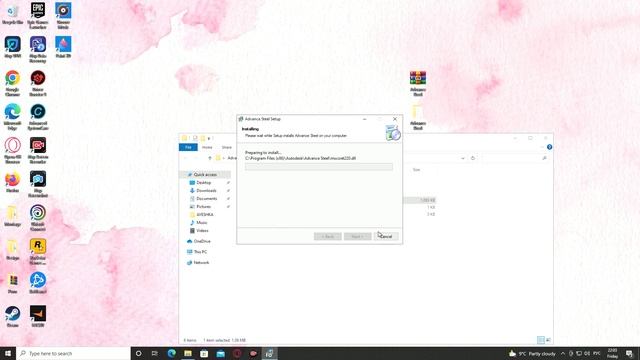Open Mail from the taskbar

220,353
